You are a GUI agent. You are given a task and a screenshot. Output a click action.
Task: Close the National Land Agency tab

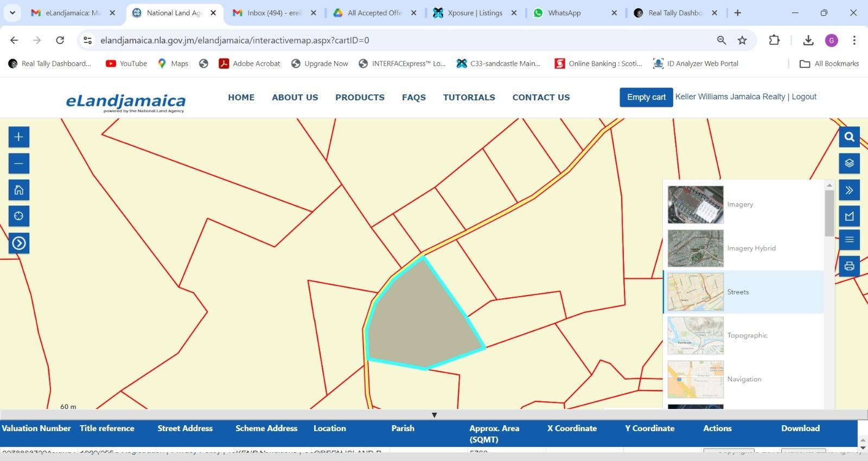(213, 13)
